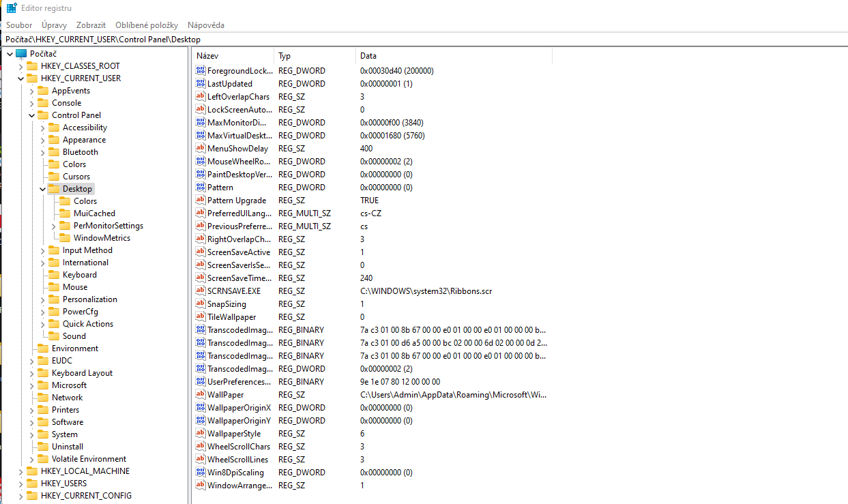
Task: Collapse the Desktop key in tree
Action: [x=42, y=189]
